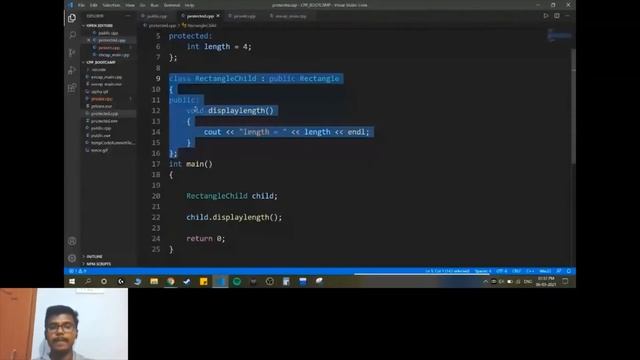The height and width of the screenshot is (360, 640).
Task: Open the Windows Start menu
Action: (x=72, y=281)
